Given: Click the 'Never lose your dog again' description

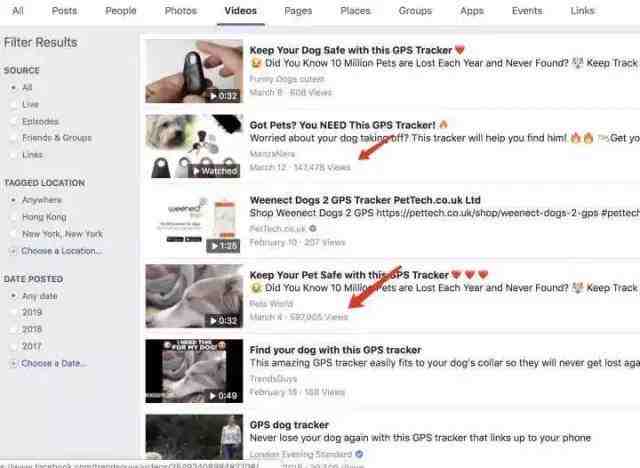Looking at the screenshot, I should [x=420, y=438].
